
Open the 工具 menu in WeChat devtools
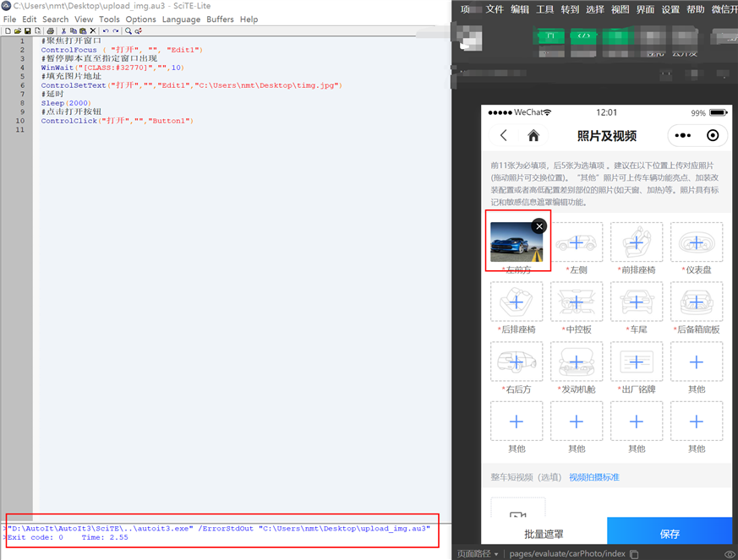click(x=545, y=9)
